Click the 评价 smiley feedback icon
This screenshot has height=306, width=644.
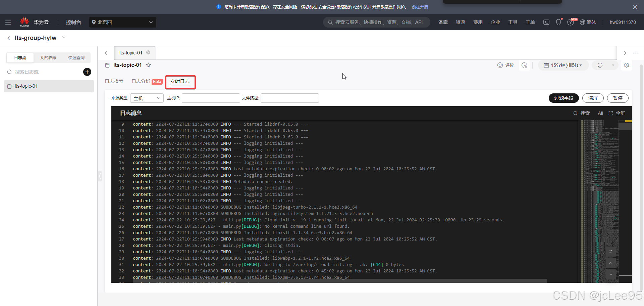click(500, 65)
